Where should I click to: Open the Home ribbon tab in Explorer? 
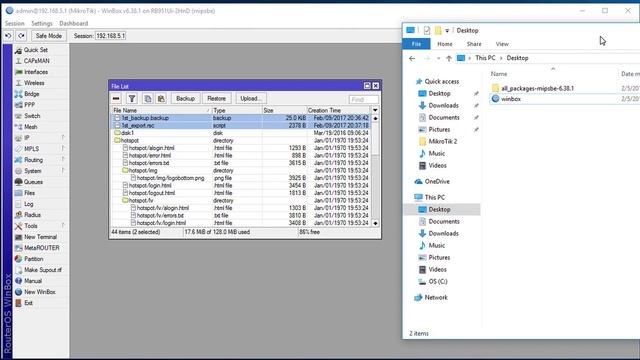[445, 44]
